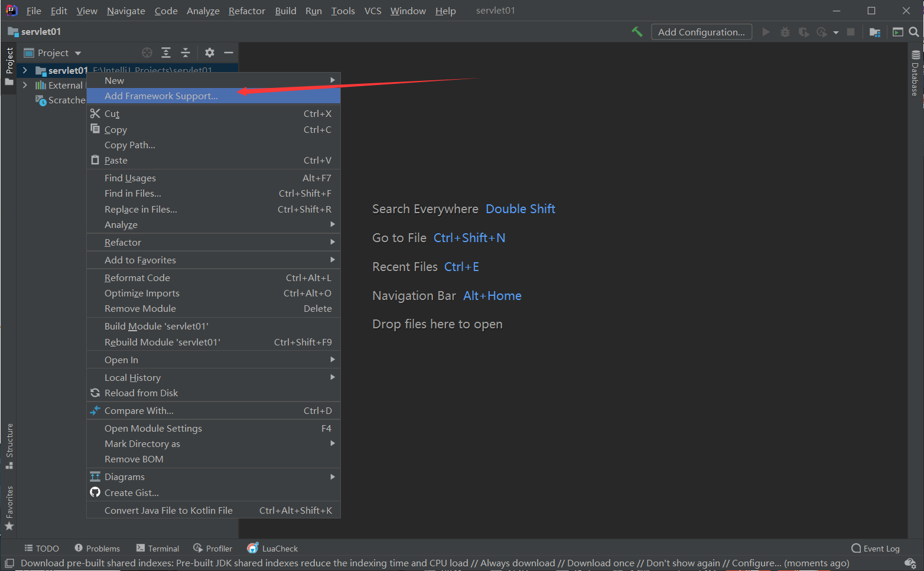Expand the servlet01 project tree node
924x571 pixels.
click(25, 70)
